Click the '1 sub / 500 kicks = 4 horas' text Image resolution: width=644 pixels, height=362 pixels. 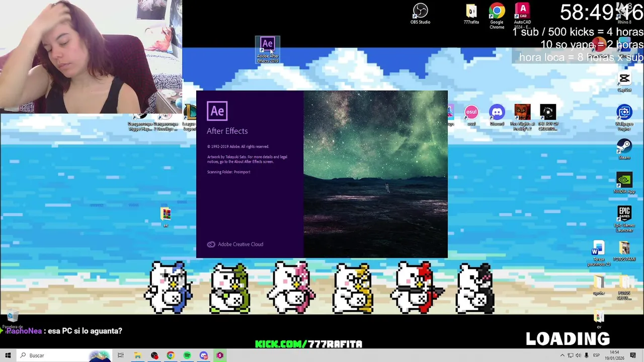(578, 32)
